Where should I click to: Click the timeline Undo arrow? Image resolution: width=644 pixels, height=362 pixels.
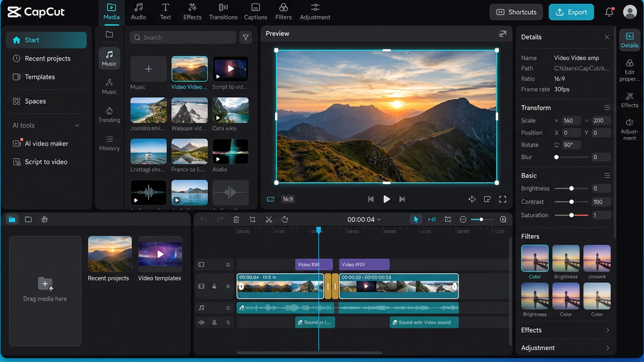point(204,220)
